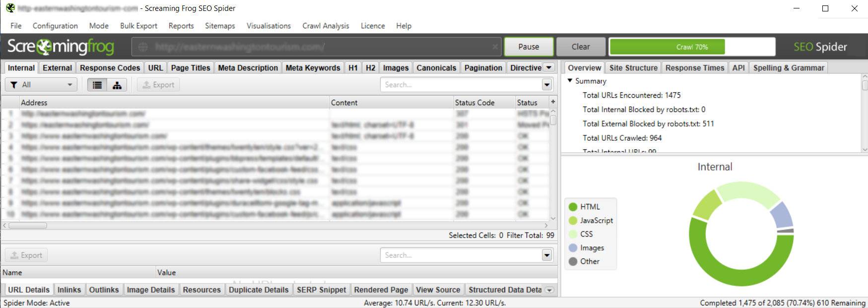Screen dimensions: 868x308
Task: Open the Pagination tab
Action: tap(483, 67)
